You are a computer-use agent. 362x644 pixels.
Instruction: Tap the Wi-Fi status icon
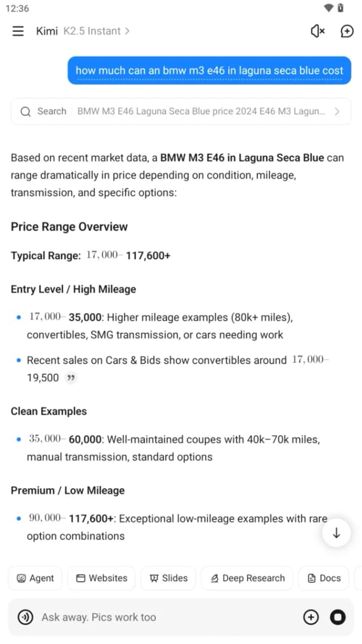328,8
